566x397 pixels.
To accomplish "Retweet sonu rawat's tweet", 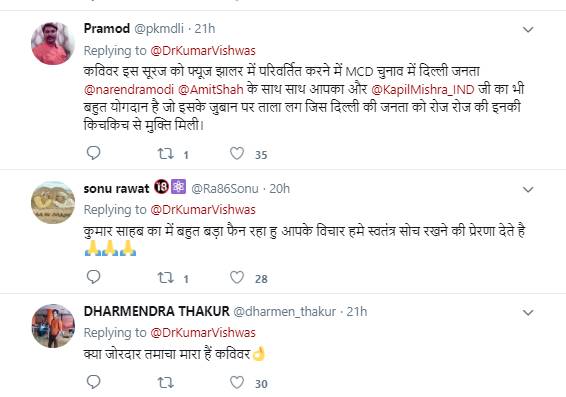I will tap(166, 278).
